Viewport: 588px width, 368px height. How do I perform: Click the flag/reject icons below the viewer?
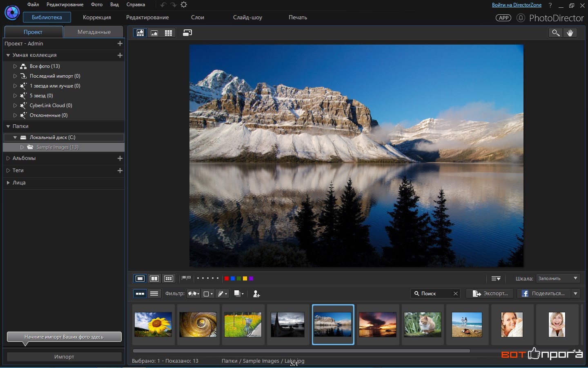click(186, 278)
